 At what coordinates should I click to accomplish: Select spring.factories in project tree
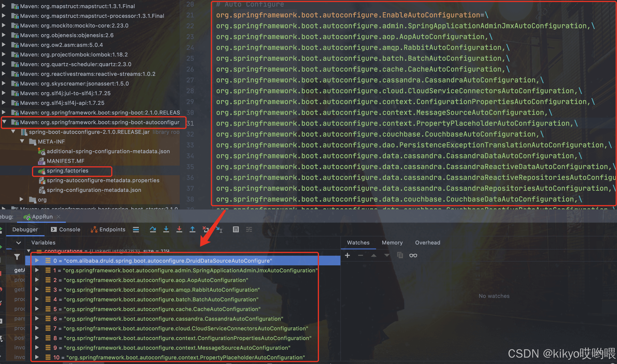tap(67, 171)
